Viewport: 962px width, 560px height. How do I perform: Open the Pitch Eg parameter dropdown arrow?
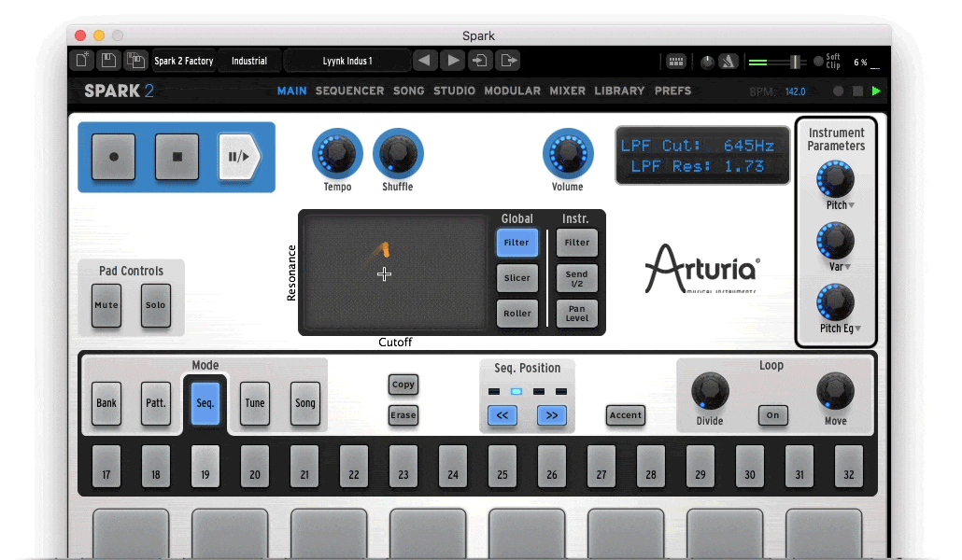[x=857, y=329]
